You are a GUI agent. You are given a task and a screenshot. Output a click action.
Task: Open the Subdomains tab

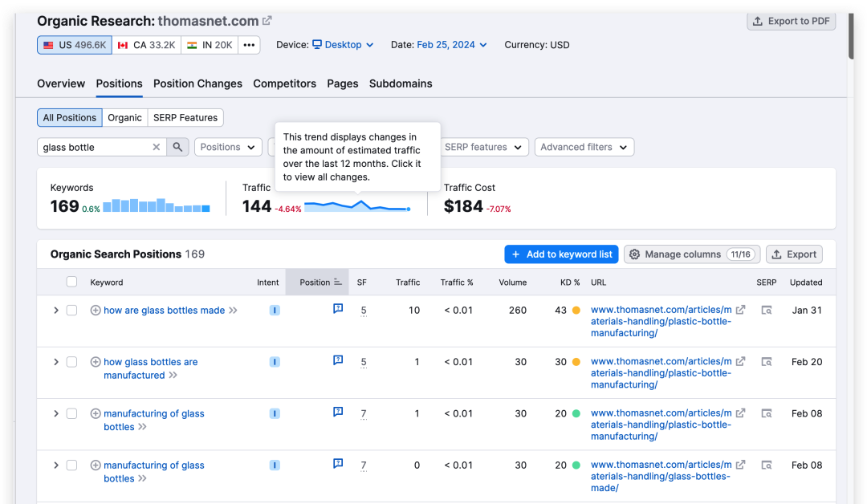tap(401, 83)
